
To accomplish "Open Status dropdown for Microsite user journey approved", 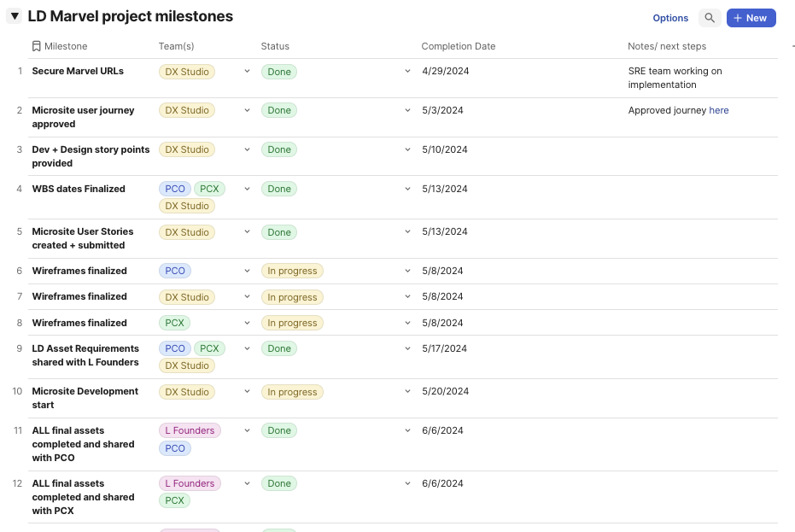I will 407,110.
